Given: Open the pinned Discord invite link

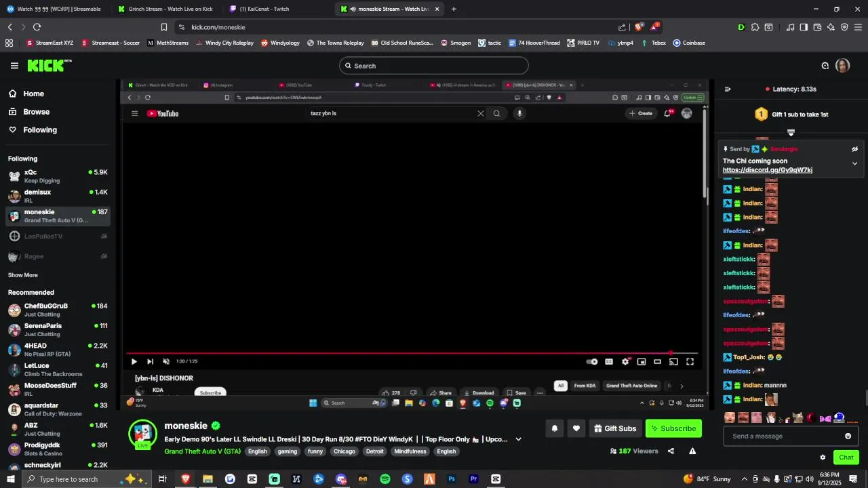Looking at the screenshot, I should [767, 170].
